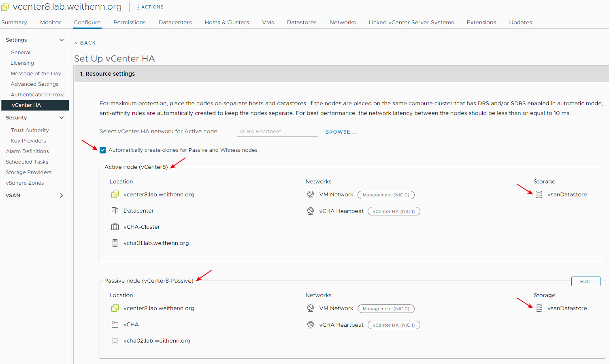Click the vCHA folder name text
The image size is (609, 364).
coord(131,324)
